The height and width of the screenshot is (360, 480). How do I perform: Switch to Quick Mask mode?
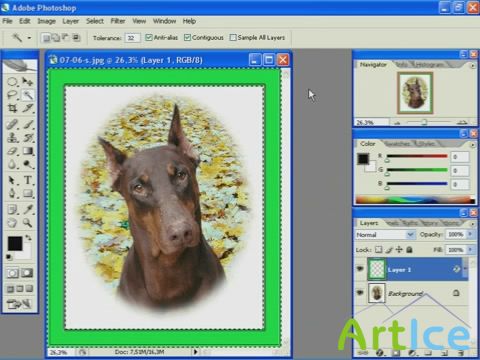(x=27, y=273)
